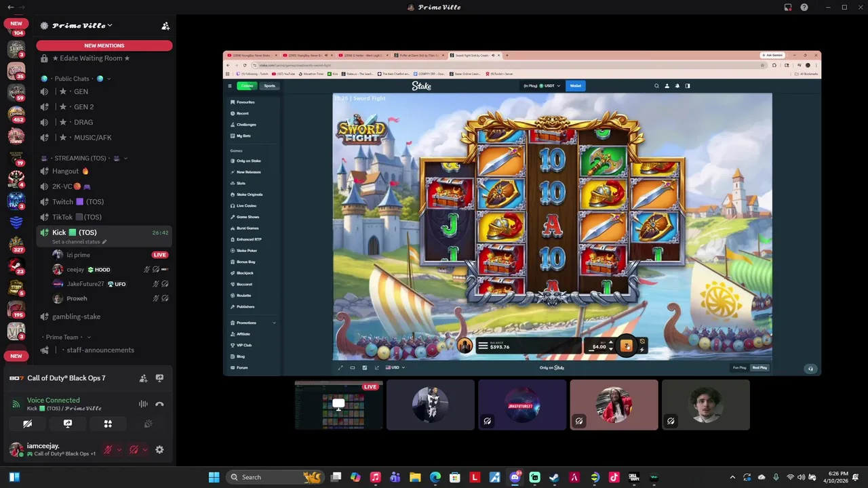Open the Edate Waiting Room channel

(x=104, y=58)
